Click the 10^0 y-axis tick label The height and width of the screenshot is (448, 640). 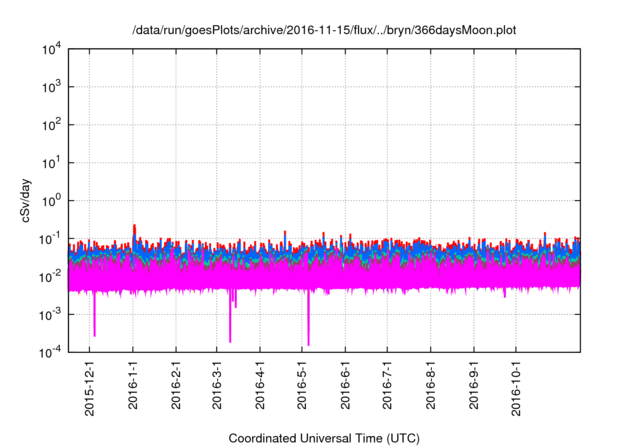tap(51, 200)
